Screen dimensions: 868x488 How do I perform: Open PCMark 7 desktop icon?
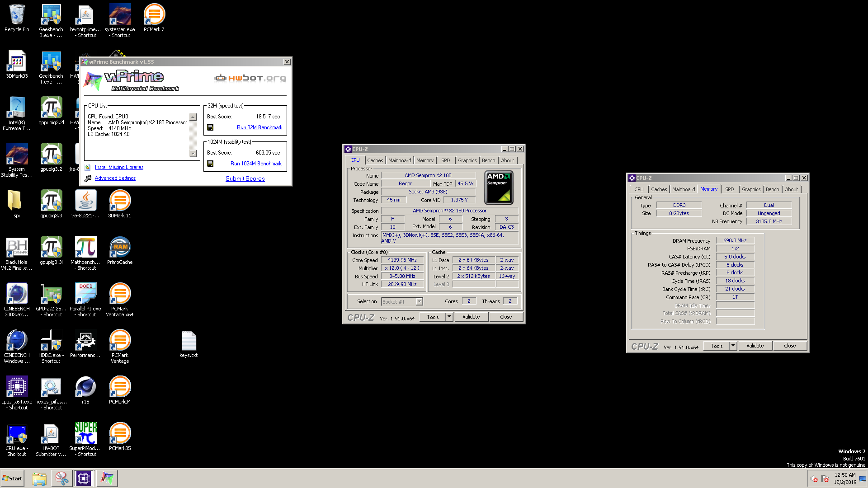click(154, 18)
